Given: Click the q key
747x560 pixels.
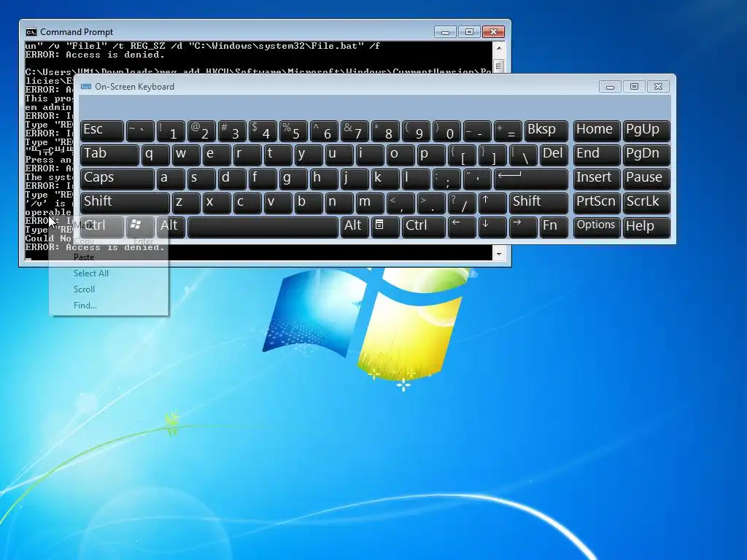Looking at the screenshot, I should [x=155, y=155].
